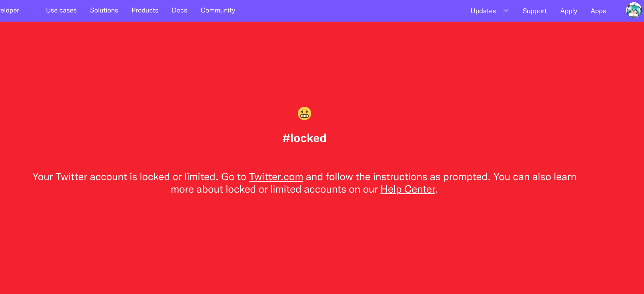This screenshot has width=644, height=294.
Task: Click the Updates menu label
Action: 483,11
